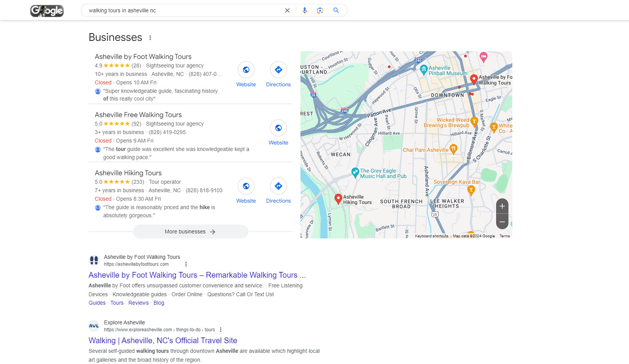Open Asheville Hiking Tours listing
629x364 pixels.
coord(128,173)
